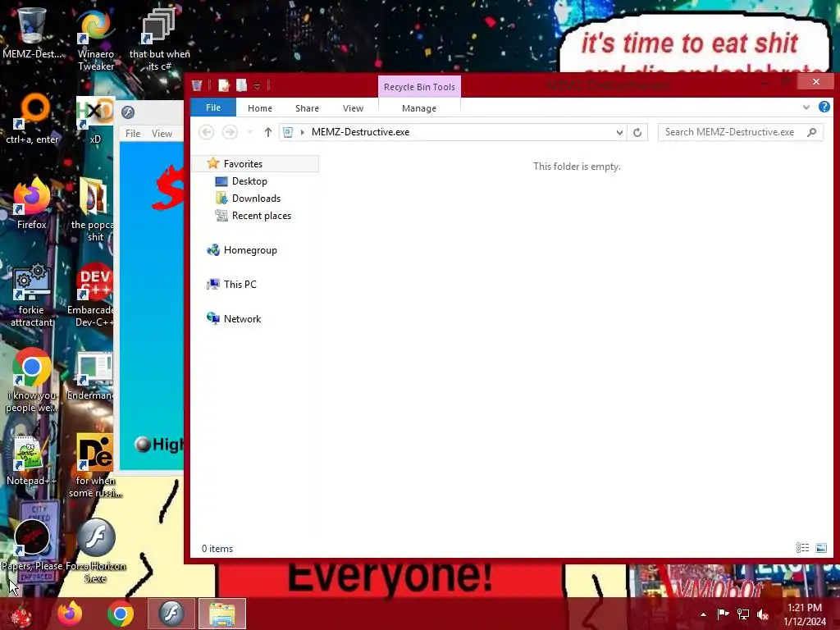Open Downloads in navigation pane
Screen dimensions: 840x630
(256, 199)
